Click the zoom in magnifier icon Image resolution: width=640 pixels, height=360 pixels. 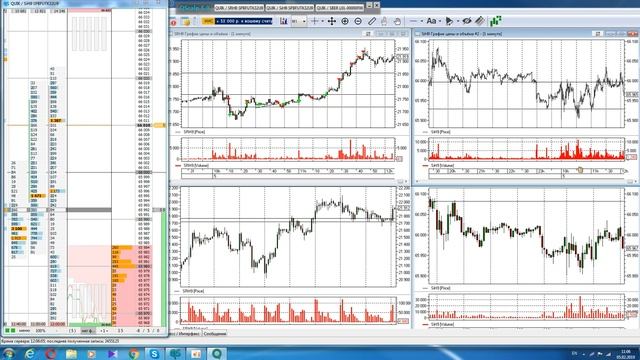[x=345, y=21]
